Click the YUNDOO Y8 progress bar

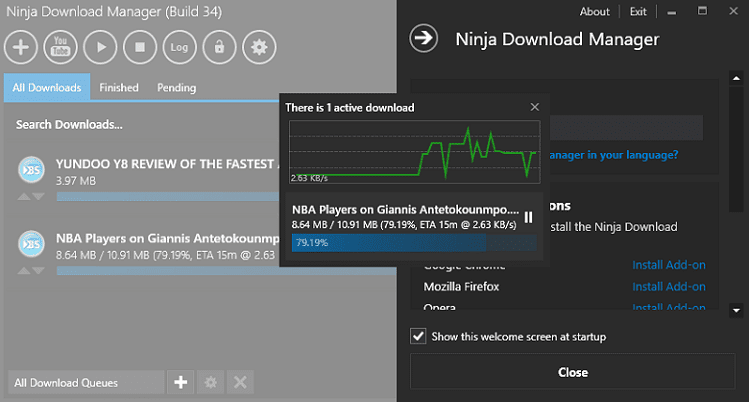click(168, 196)
